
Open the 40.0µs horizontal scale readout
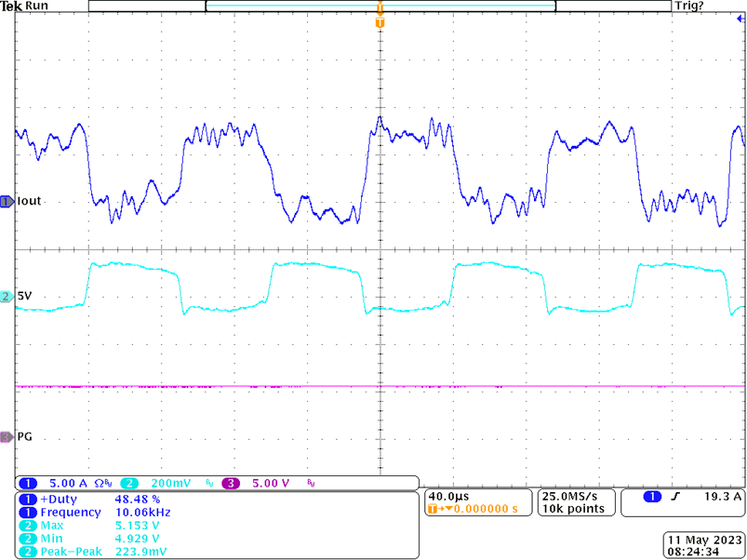445,496
